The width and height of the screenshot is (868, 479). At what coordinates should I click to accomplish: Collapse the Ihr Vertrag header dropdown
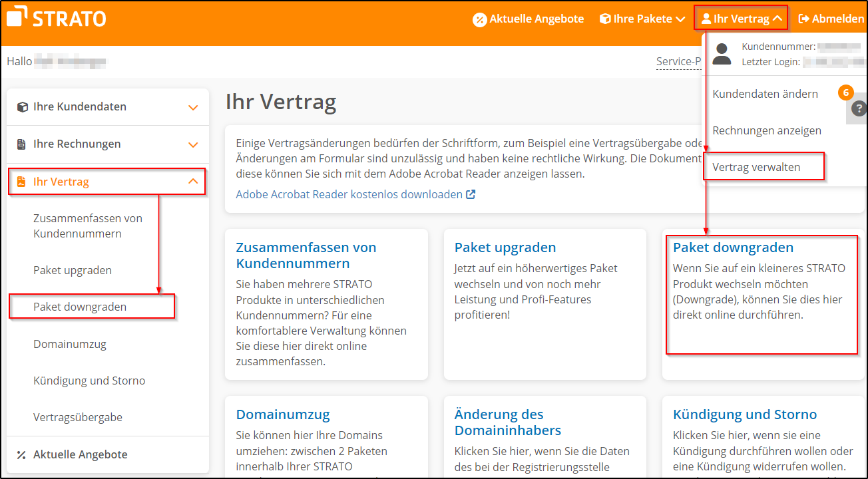click(740, 18)
